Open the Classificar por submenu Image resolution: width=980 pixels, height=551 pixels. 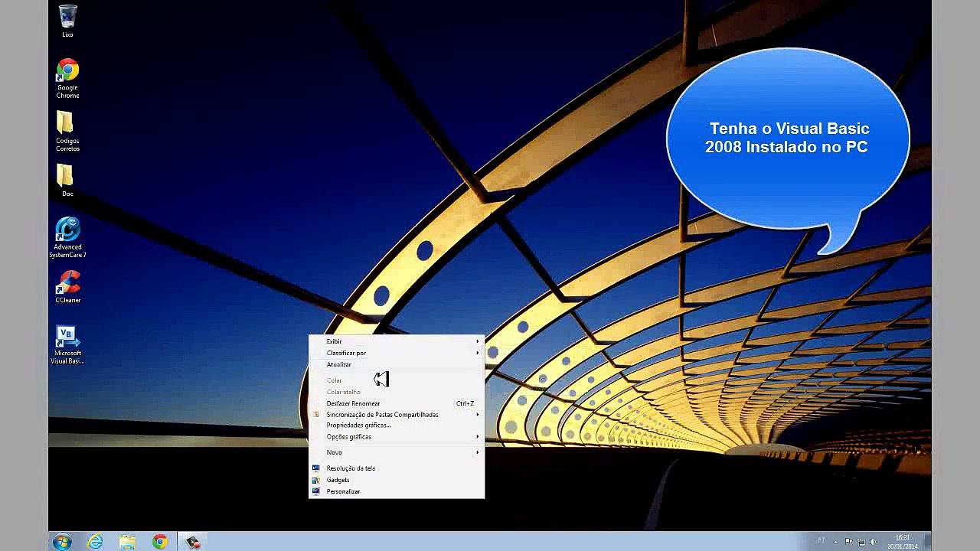pyautogui.click(x=397, y=353)
